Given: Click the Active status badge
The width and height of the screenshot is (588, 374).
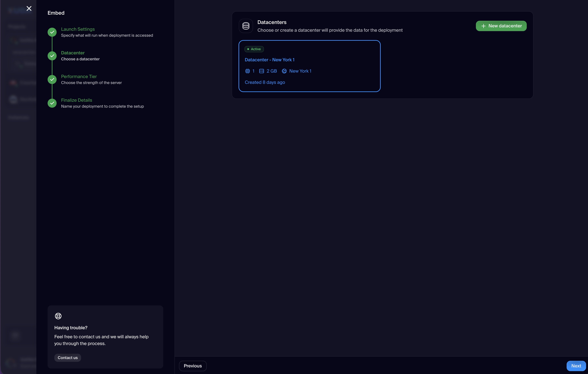Looking at the screenshot, I should pyautogui.click(x=254, y=49).
